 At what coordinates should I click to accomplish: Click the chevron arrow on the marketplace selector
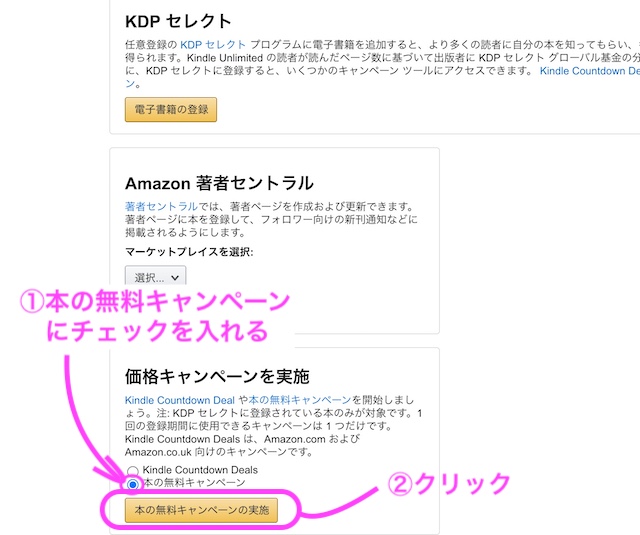pos(176,277)
